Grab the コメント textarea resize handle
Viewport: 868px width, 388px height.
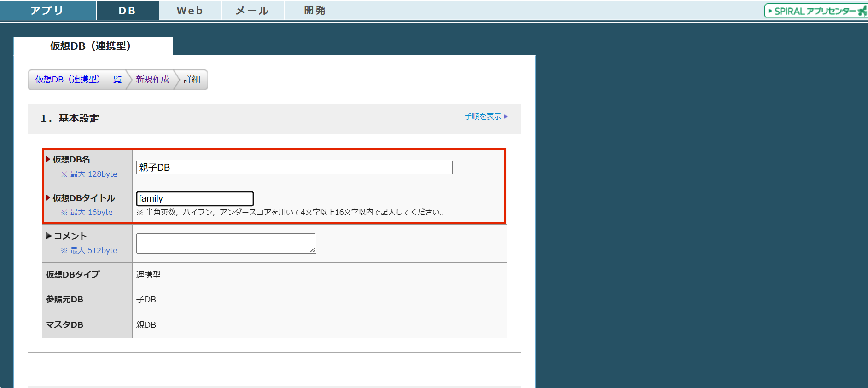(x=313, y=250)
